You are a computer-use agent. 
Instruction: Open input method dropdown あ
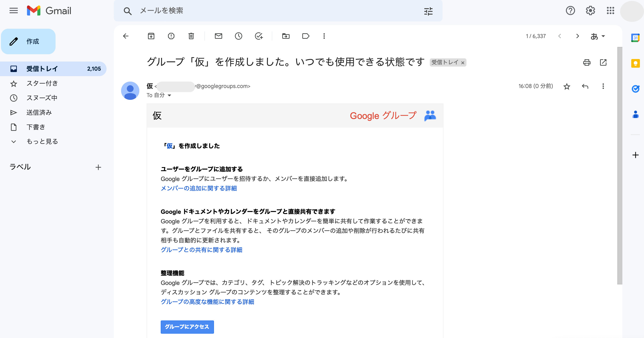point(598,36)
